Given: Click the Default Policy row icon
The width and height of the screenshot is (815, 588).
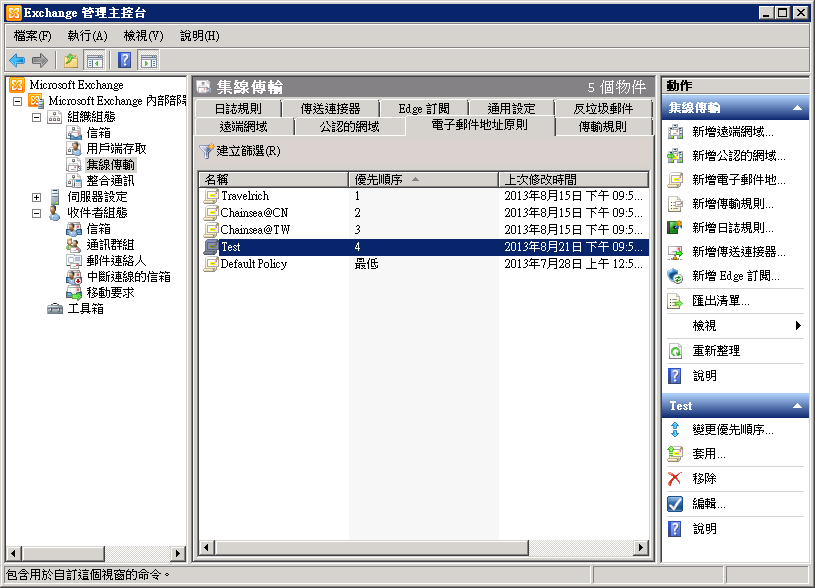Looking at the screenshot, I should click(211, 264).
